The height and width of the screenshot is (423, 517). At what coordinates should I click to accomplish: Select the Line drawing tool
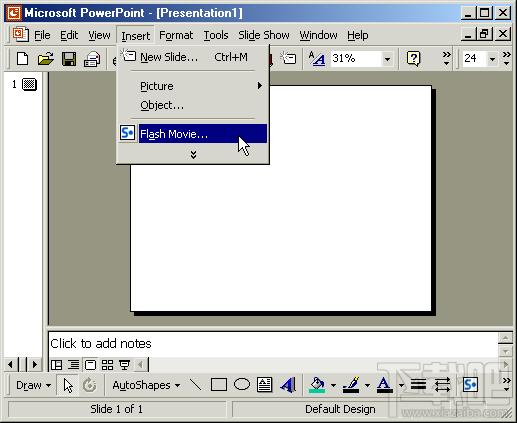[x=196, y=385]
